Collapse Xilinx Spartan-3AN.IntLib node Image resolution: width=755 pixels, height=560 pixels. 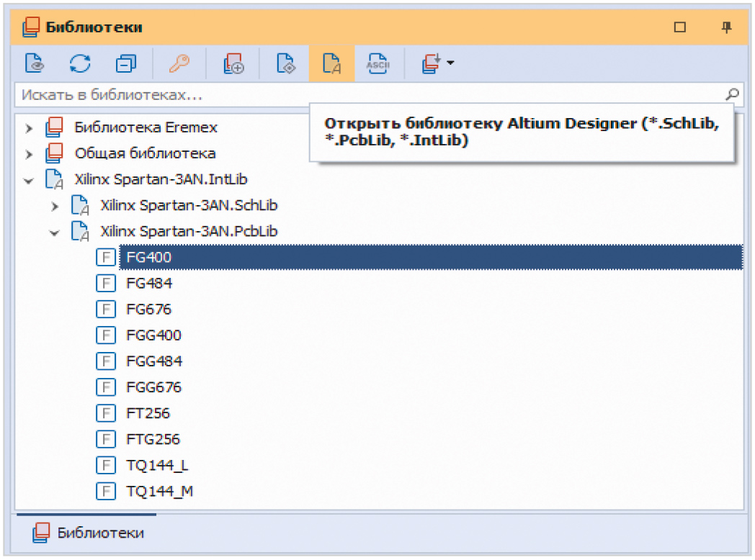(29, 181)
